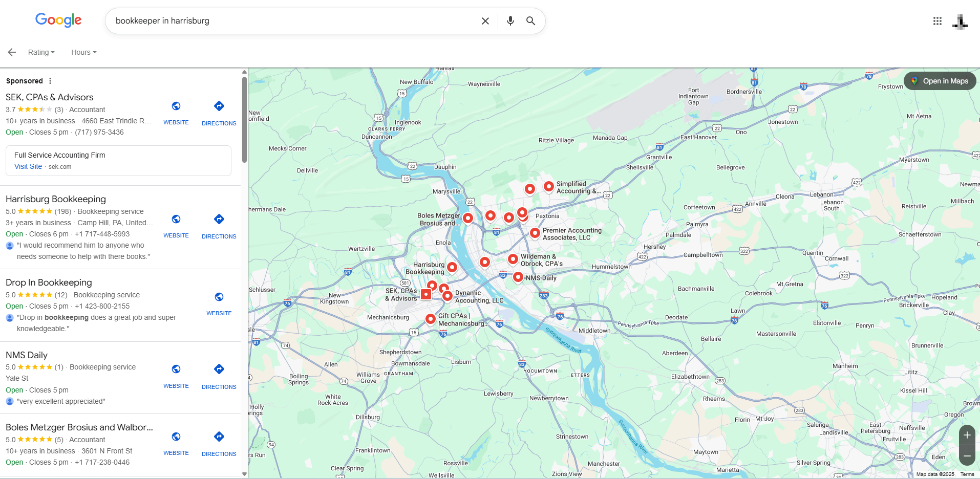Image resolution: width=980 pixels, height=479 pixels.
Task: Click phone number +1 423-800-2155
Action: tap(102, 306)
